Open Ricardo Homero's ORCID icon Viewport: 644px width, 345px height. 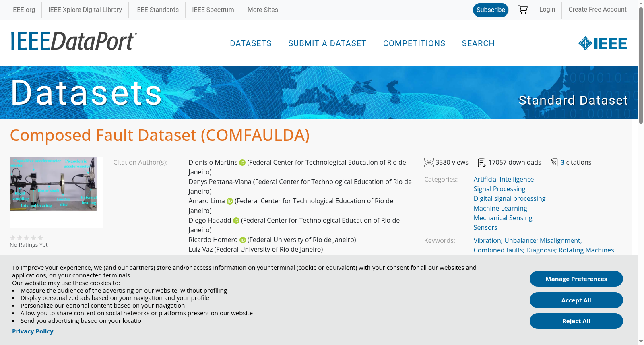(243, 240)
